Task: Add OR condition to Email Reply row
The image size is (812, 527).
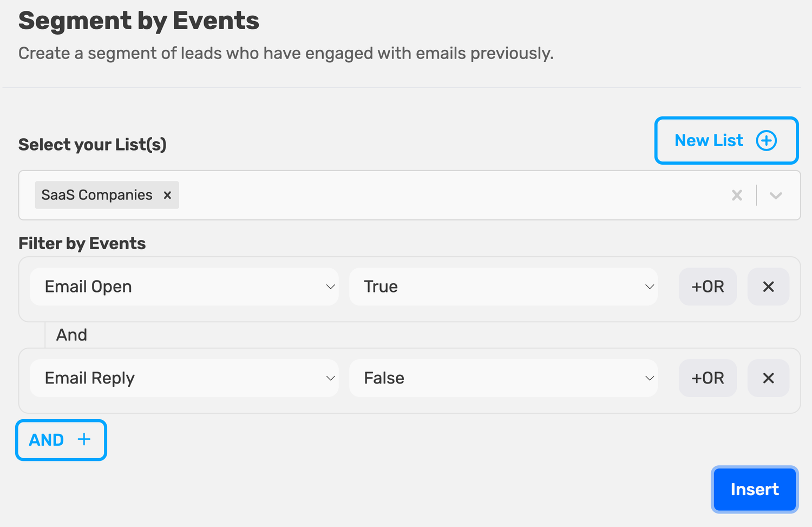Action: click(x=708, y=378)
